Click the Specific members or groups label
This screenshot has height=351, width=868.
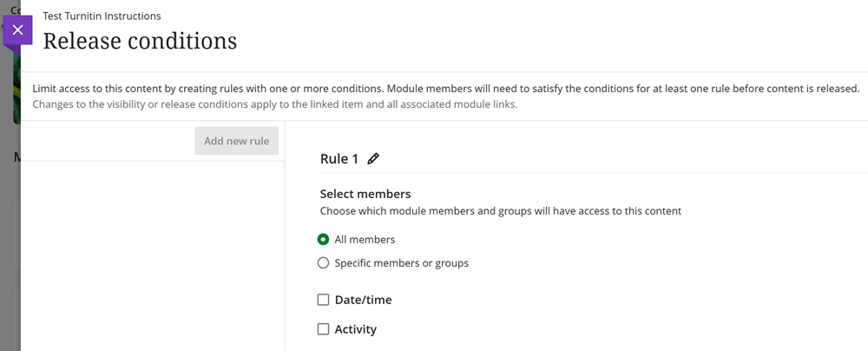(401, 263)
